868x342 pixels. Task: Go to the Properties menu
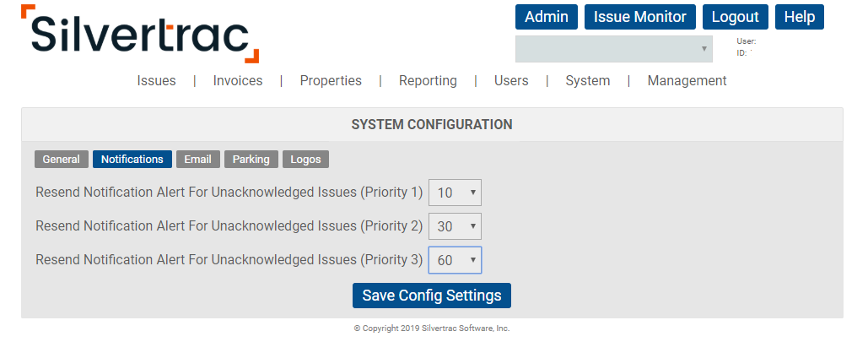[x=331, y=81]
